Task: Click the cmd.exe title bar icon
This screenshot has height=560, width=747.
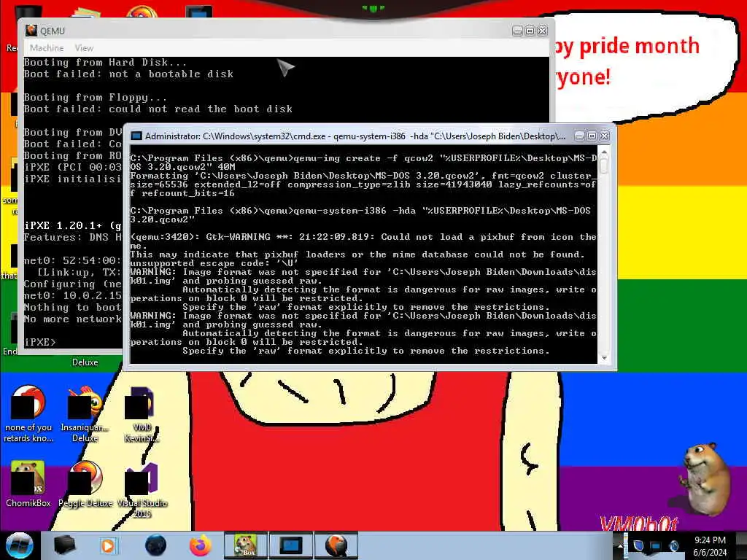Action: point(136,136)
